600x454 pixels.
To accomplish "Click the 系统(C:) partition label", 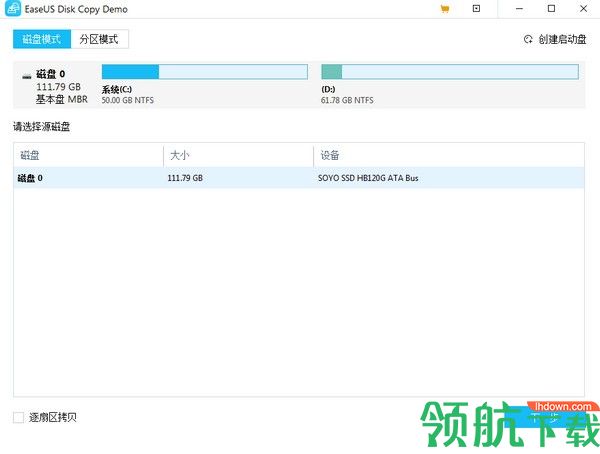I will coord(117,90).
